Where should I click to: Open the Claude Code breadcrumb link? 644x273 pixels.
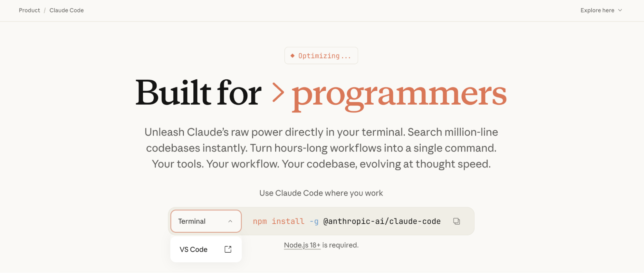pos(67,10)
